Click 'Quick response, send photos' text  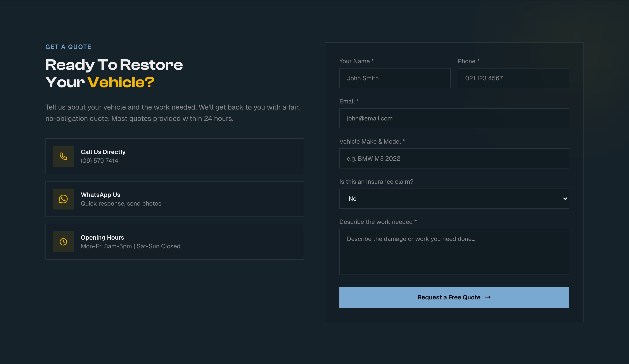click(x=121, y=204)
